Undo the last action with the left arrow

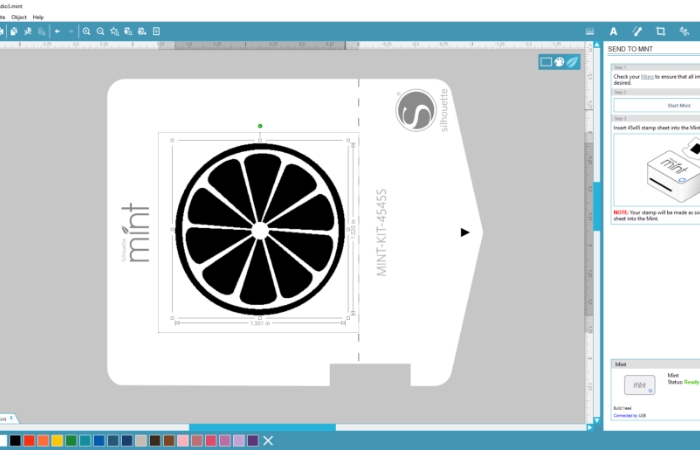pos(57,31)
